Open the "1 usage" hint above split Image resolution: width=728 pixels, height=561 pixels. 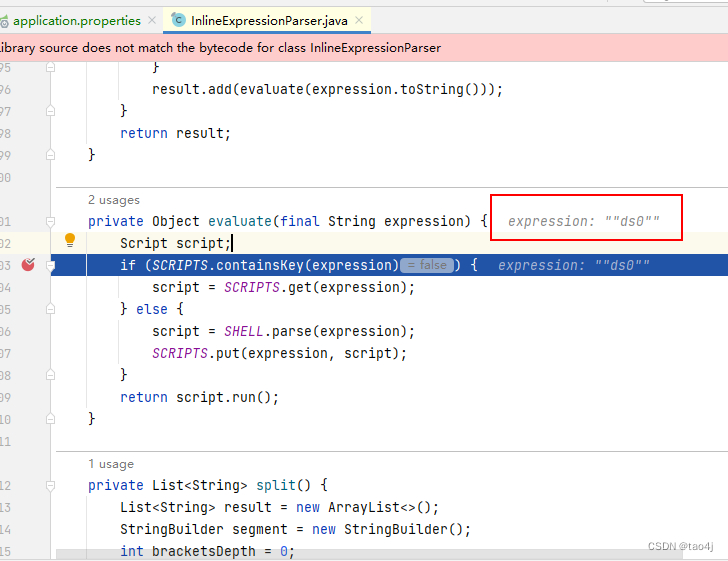tap(111, 464)
